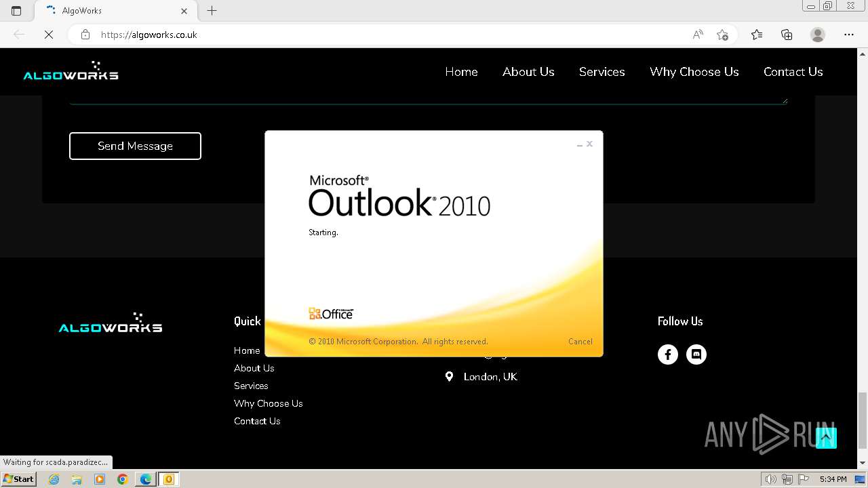Image resolution: width=868 pixels, height=488 pixels.
Task: Click the Send Message button
Action: point(135,146)
